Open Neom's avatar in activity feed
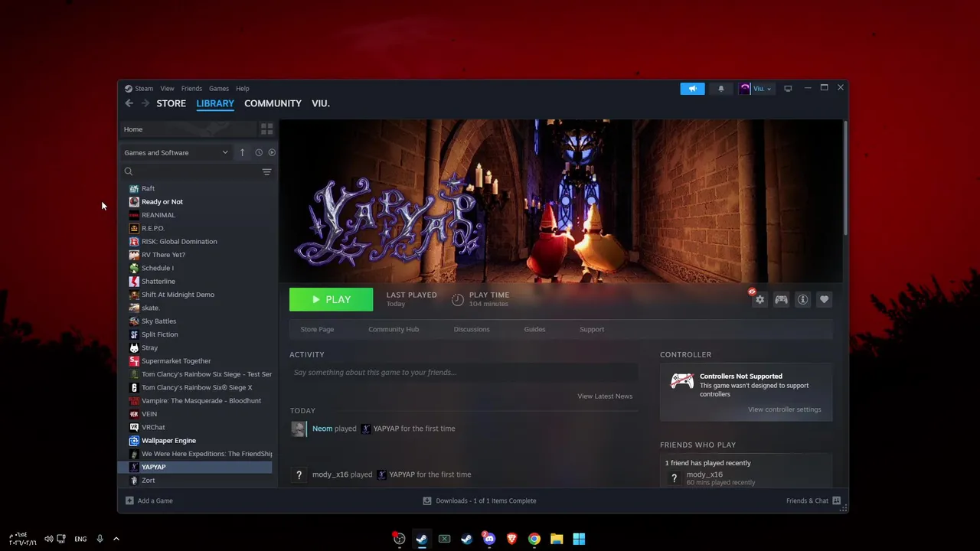This screenshot has height=551, width=980. point(299,429)
